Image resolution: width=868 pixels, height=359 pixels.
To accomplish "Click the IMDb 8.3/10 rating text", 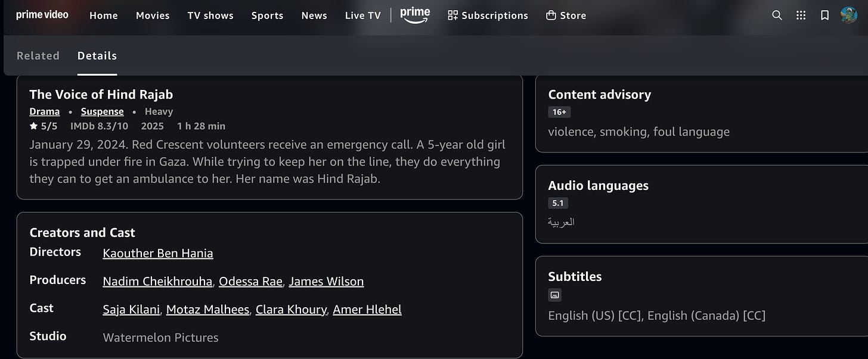I will click(x=99, y=126).
